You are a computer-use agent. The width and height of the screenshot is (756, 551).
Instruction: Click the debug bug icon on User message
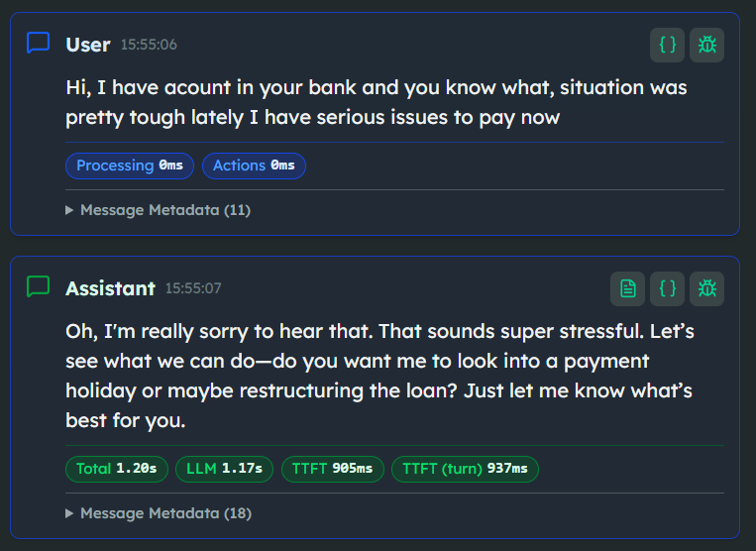click(x=706, y=45)
